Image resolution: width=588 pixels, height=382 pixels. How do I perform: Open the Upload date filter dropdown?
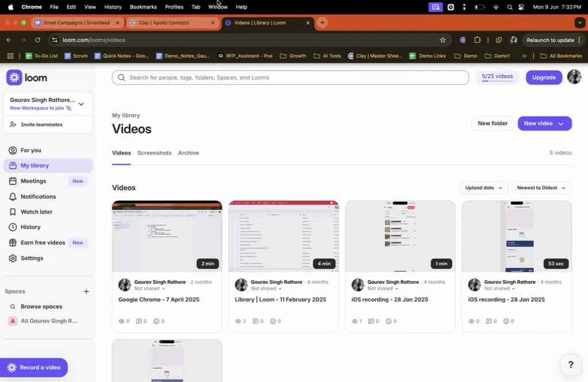click(x=485, y=188)
